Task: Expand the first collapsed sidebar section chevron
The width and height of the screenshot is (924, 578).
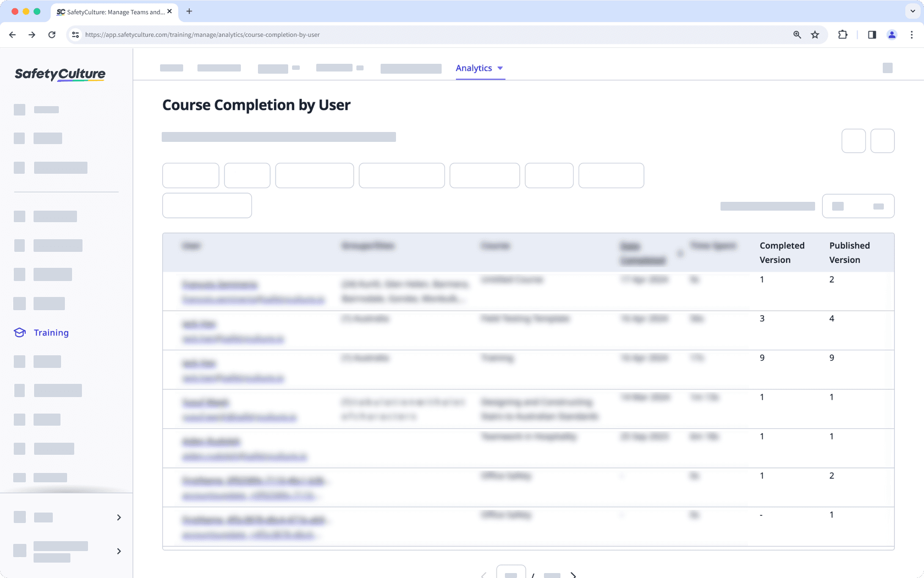Action: point(118,517)
